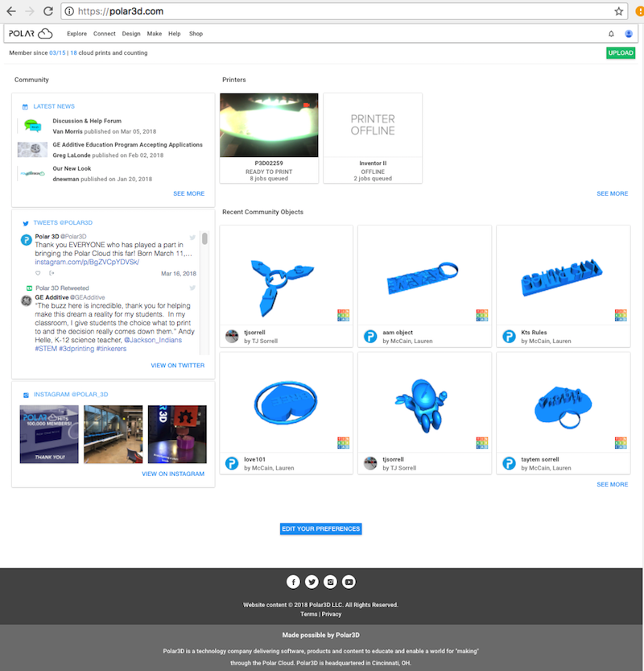Screen dimensions: 644x671
Task: Open GE Additive Education Program news item
Action: 127,145
